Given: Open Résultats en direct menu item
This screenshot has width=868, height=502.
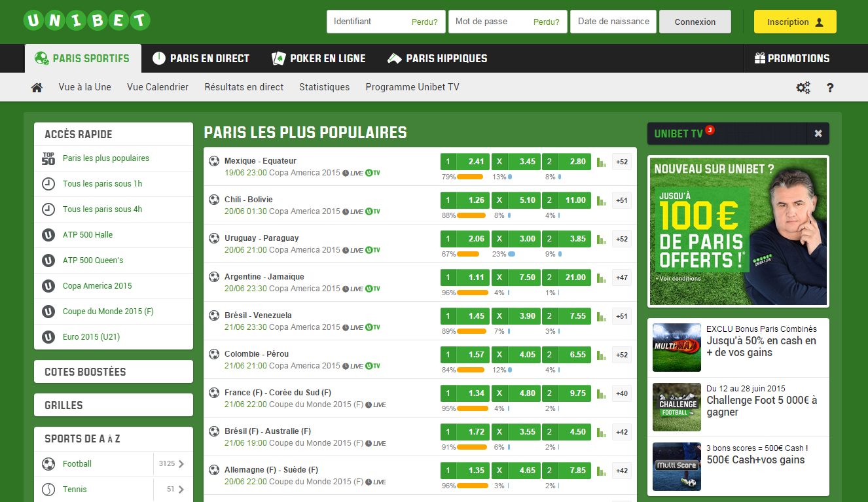Looking at the screenshot, I should 244,87.
